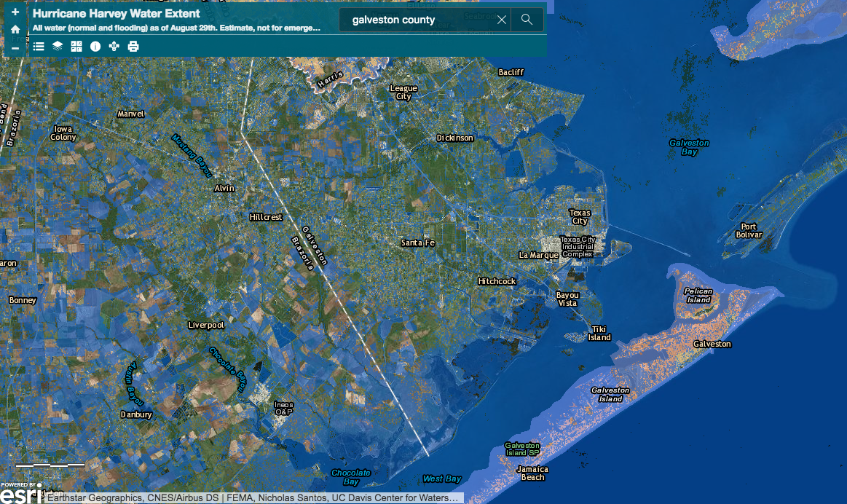Click the Bacliff map label
The height and width of the screenshot is (504, 847).
point(511,72)
